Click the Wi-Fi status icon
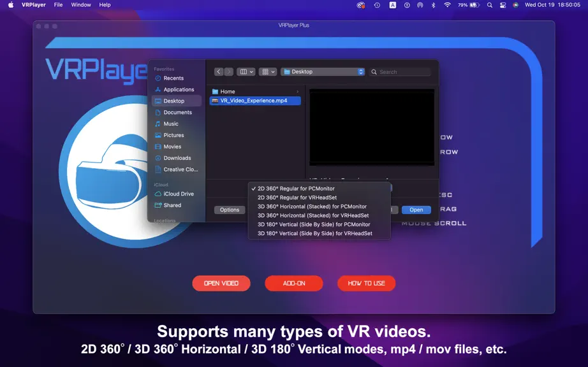 [447, 5]
